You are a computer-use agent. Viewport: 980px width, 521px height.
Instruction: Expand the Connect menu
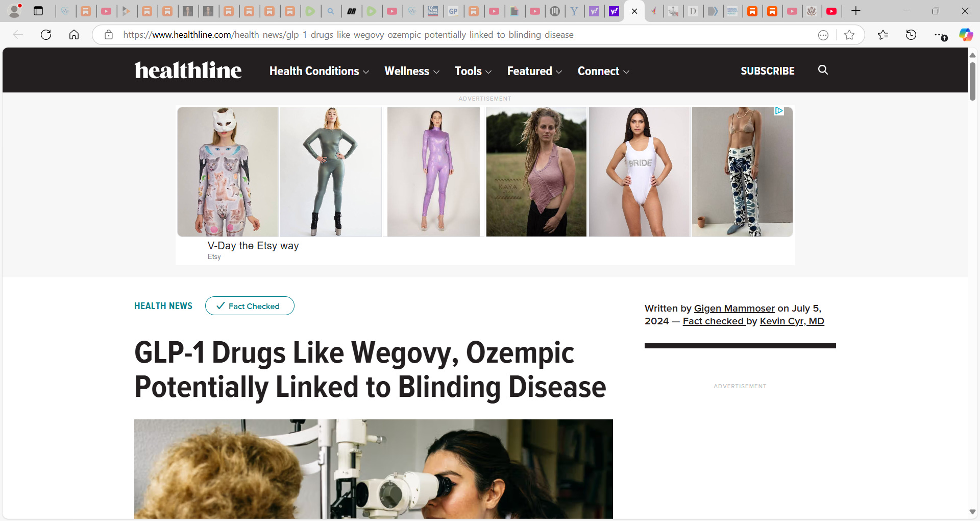coord(603,71)
